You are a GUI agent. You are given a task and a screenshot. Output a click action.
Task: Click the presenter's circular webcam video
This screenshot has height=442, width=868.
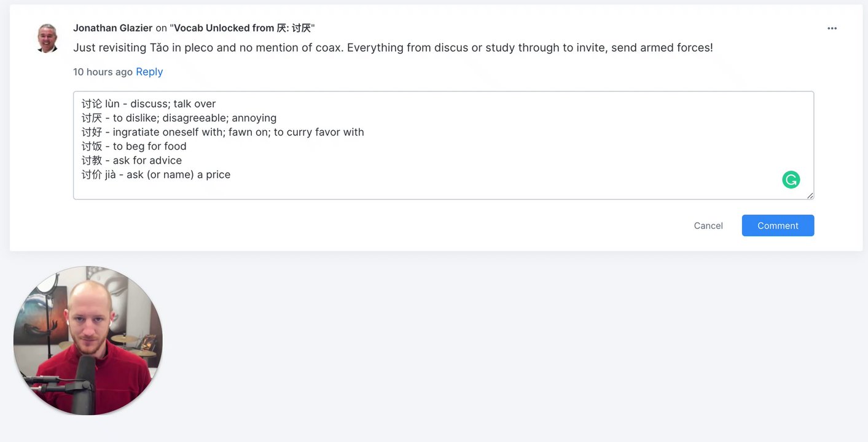[88, 341]
